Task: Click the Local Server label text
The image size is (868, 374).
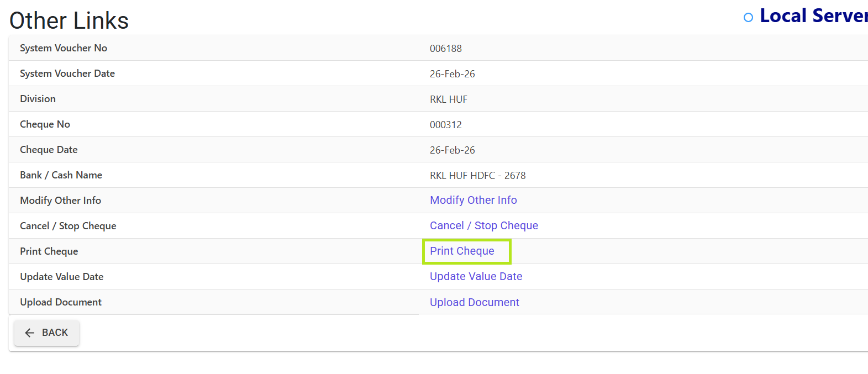Action: coord(814,15)
